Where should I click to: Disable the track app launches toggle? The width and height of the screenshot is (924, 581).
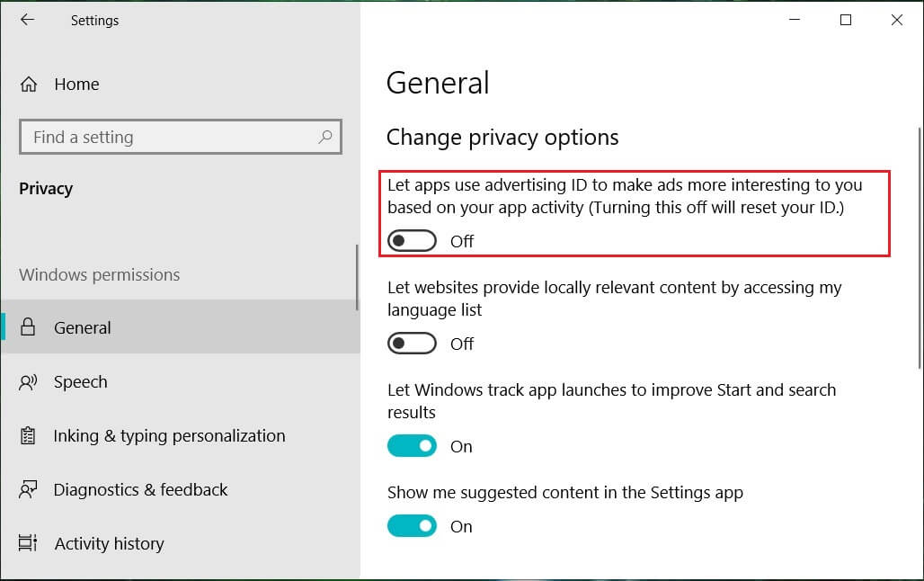(412, 446)
